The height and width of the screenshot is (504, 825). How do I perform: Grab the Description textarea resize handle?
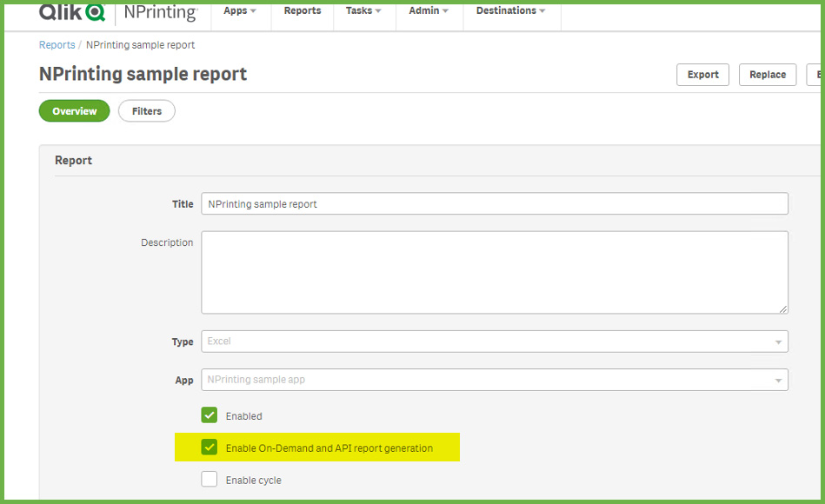coord(783,309)
